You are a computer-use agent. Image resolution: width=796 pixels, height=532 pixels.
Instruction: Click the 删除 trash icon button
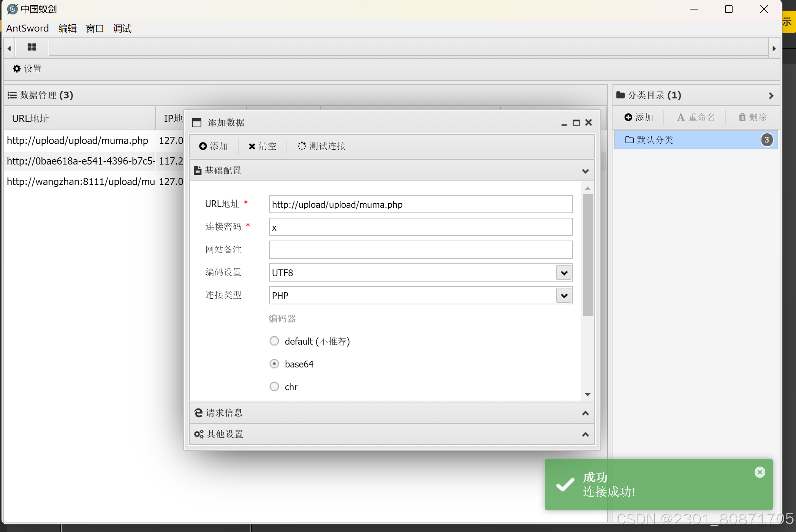point(752,117)
